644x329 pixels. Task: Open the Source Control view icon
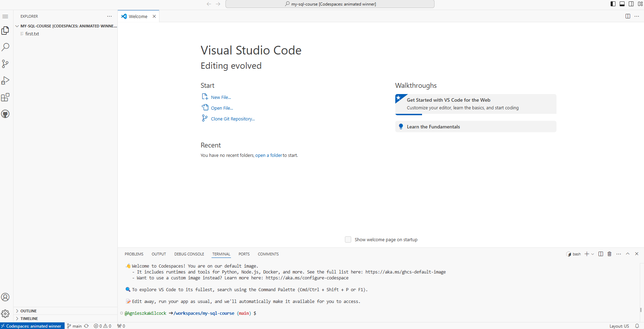click(5, 64)
